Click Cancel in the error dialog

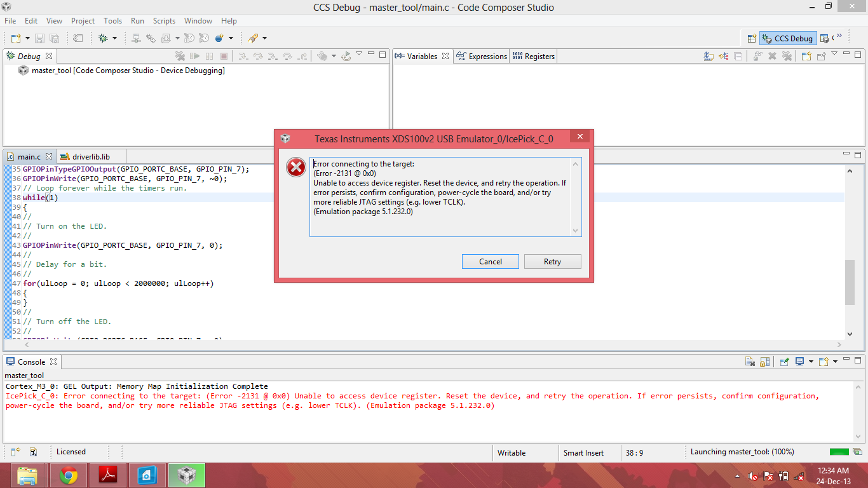pos(491,262)
